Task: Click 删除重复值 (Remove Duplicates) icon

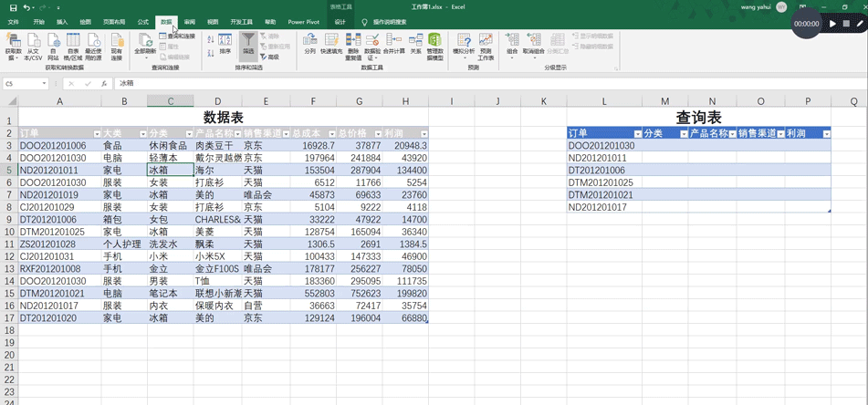Action: 353,47
